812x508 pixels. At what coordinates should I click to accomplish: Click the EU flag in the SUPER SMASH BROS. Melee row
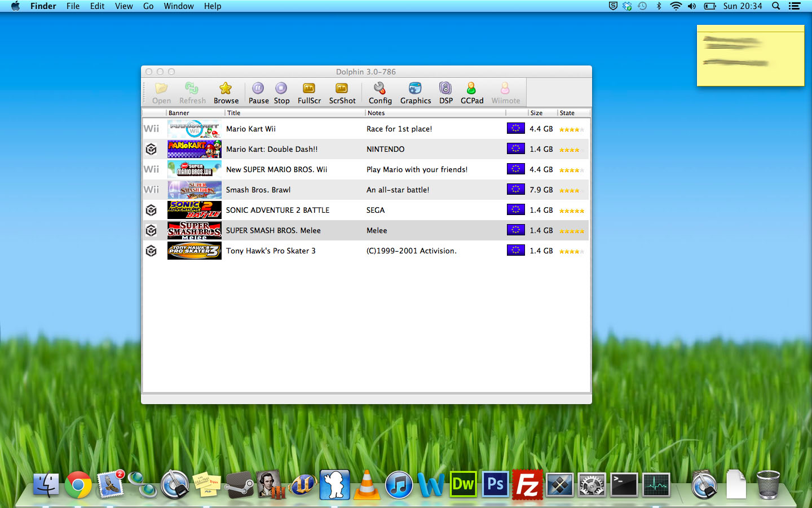(x=515, y=230)
